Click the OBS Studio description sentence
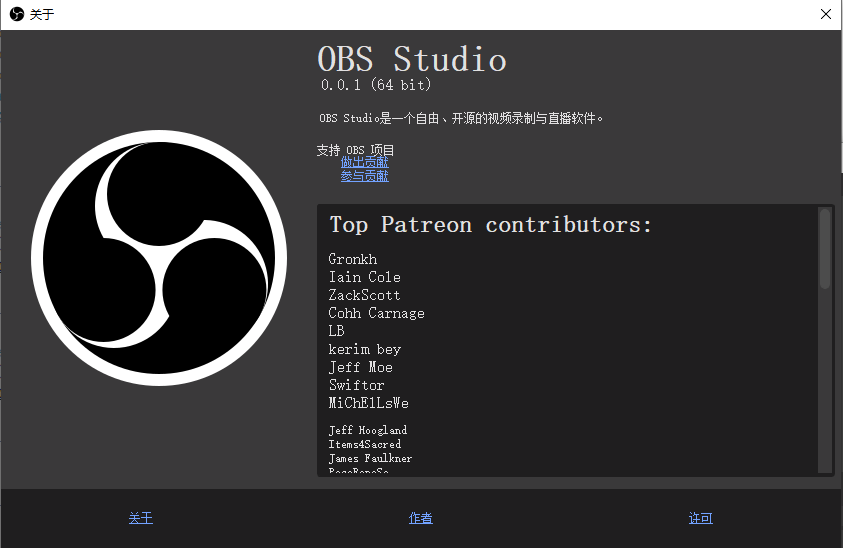 click(x=461, y=118)
